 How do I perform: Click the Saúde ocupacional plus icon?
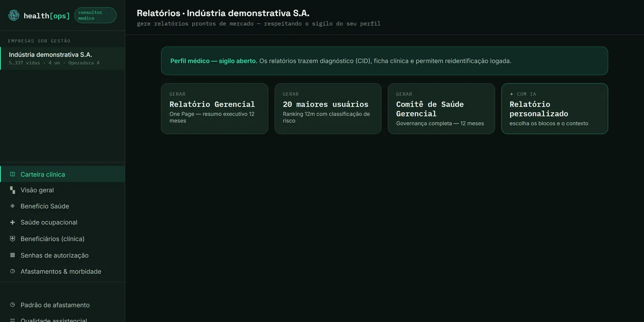13,222
